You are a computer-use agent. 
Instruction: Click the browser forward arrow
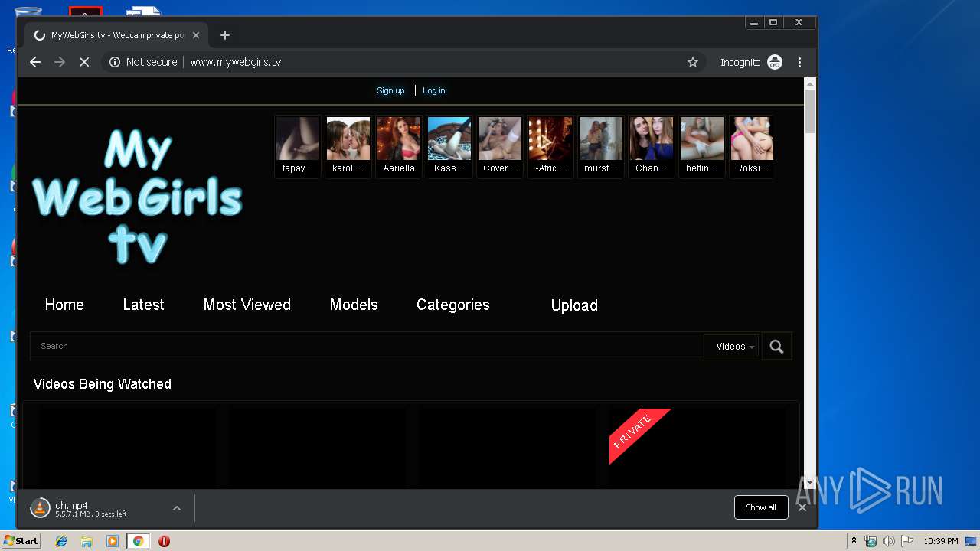coord(60,62)
